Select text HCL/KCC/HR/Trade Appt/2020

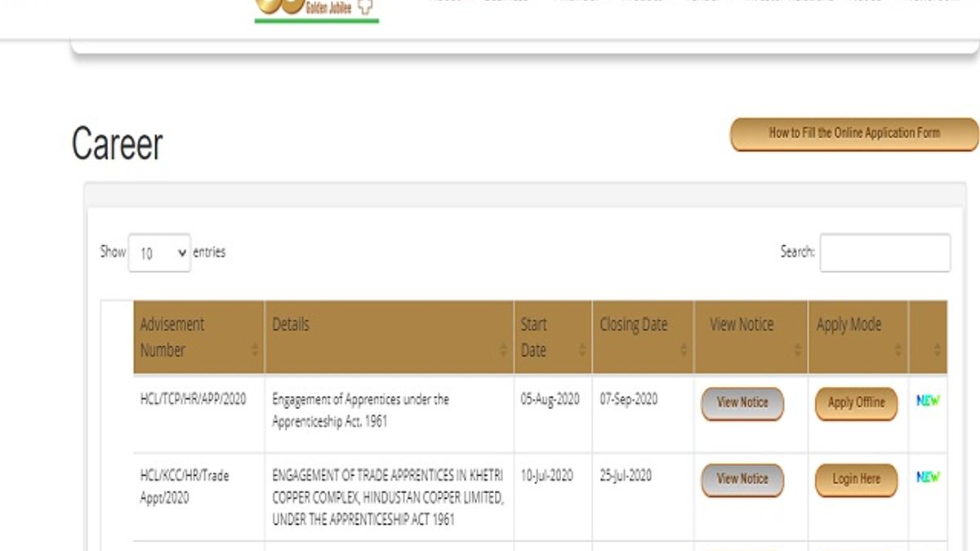click(x=185, y=486)
